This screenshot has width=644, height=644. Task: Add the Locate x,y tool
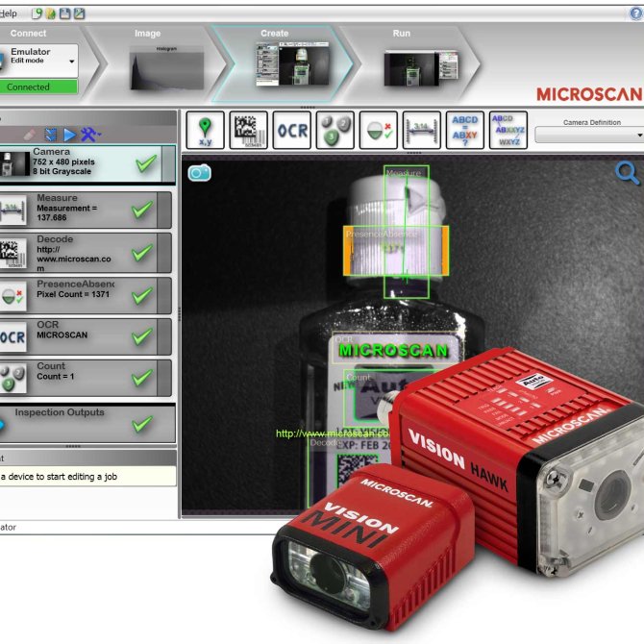tap(205, 130)
